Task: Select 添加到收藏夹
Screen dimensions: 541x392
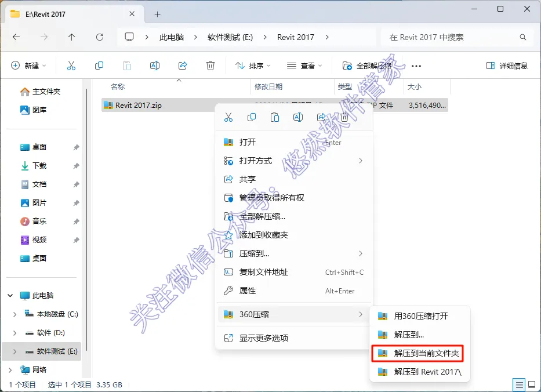Action: coord(294,235)
